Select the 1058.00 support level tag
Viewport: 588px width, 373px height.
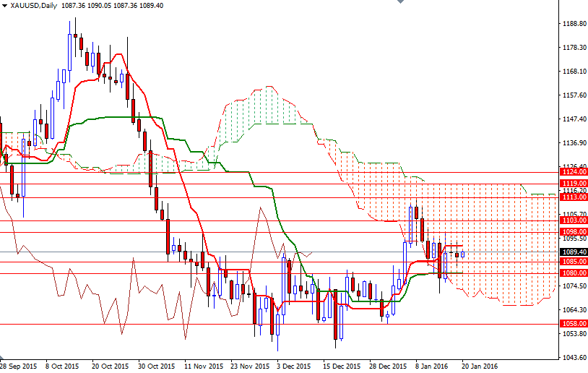coord(574,324)
